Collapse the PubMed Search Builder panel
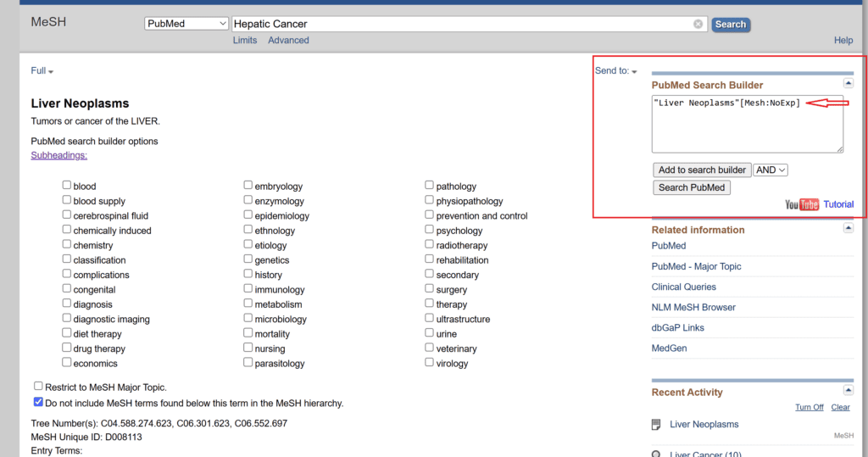Viewport: 868px width, 457px height. pos(848,84)
